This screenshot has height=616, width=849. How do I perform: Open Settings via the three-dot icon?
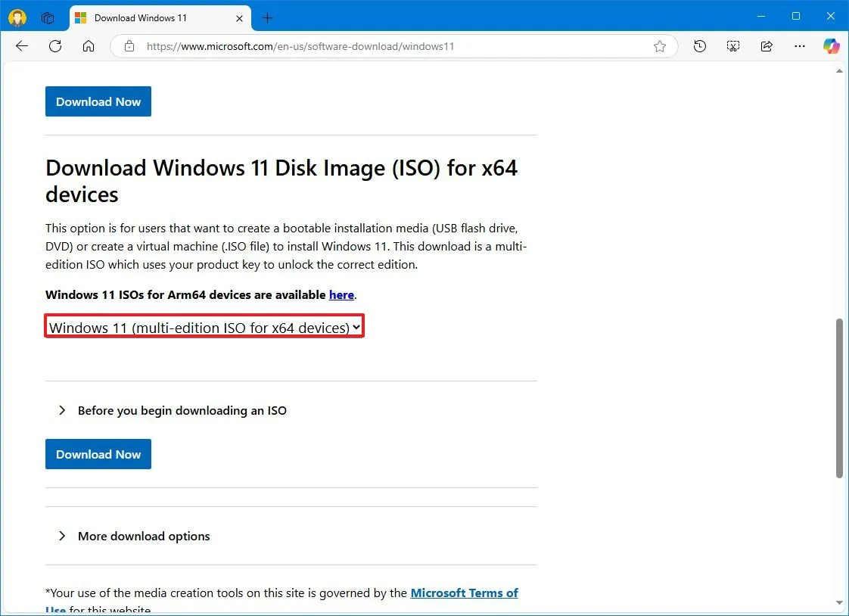pyautogui.click(x=799, y=46)
